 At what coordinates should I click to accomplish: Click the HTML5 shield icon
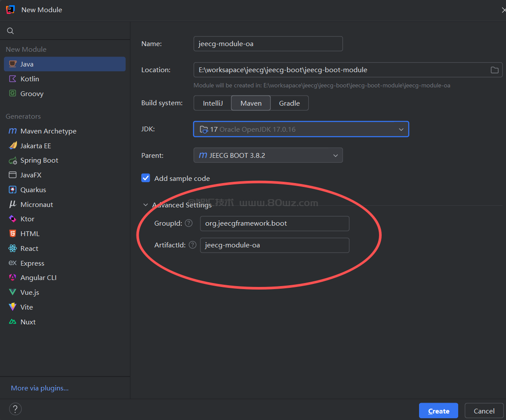click(13, 233)
